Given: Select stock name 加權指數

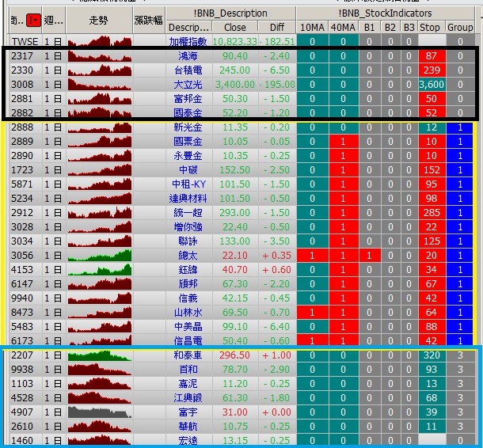Looking at the screenshot, I should coord(188,42).
